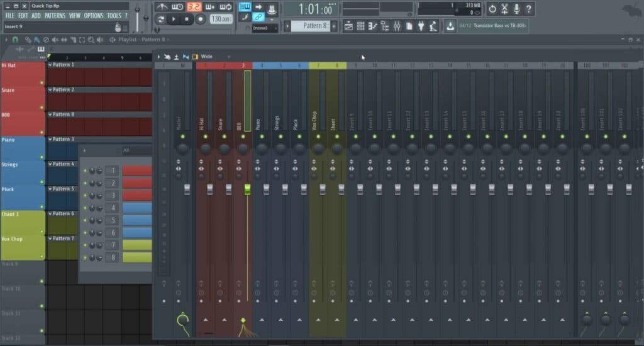Click channel rack button number 7
The width and height of the screenshot is (644, 346).
tap(113, 245)
